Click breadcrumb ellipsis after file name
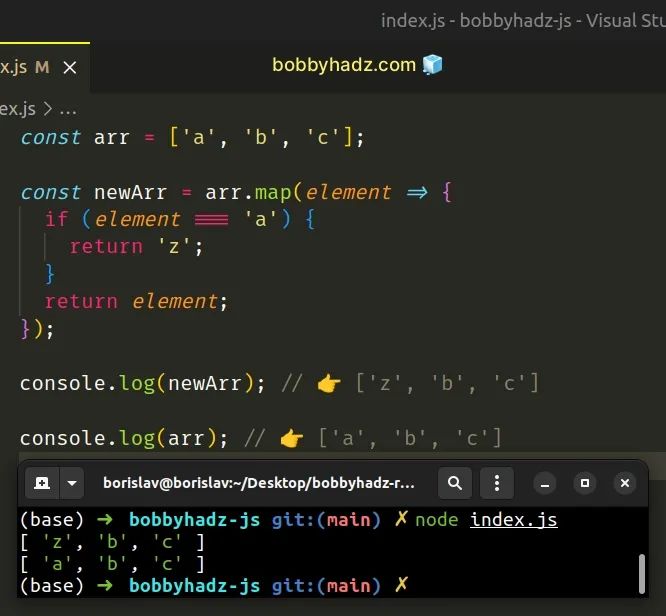666x616 pixels. click(x=68, y=110)
